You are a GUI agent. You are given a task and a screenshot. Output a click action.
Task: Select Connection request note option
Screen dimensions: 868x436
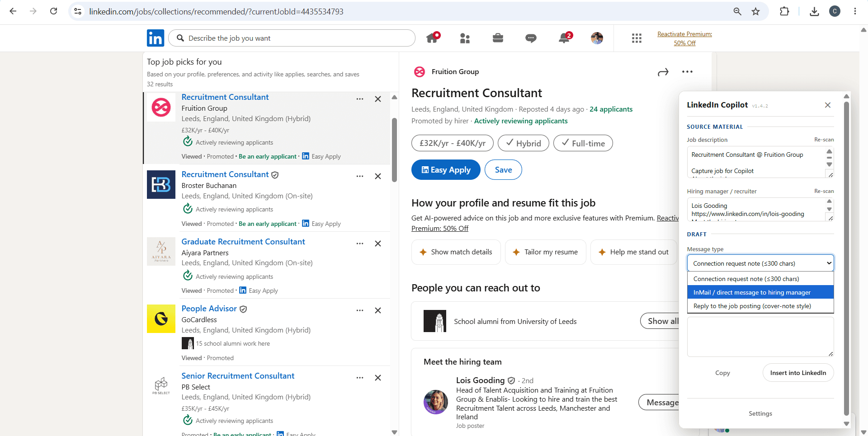click(760, 279)
